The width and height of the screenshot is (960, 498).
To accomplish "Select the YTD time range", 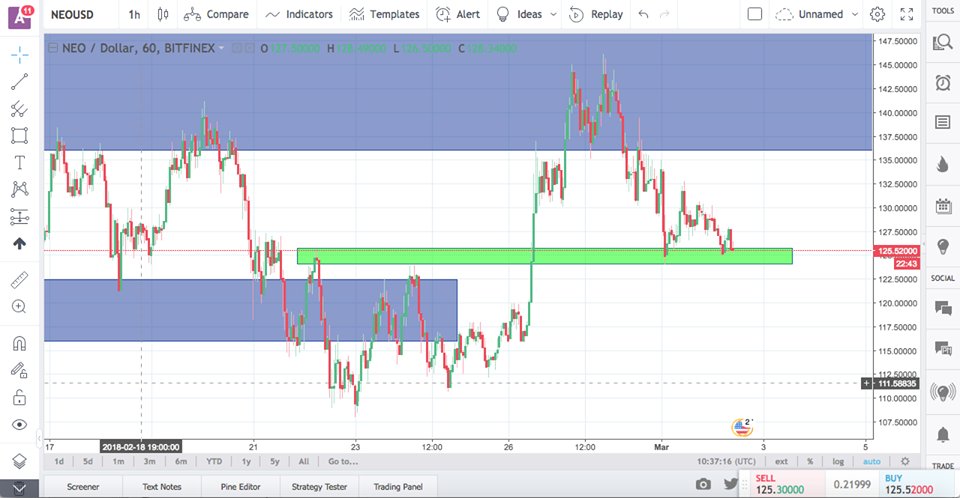I will tap(214, 461).
